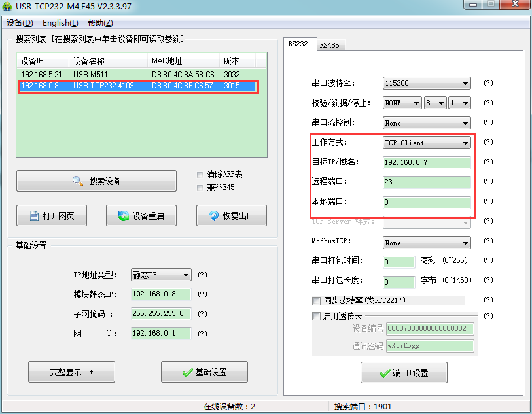Click the 完整显示 expand button
The width and height of the screenshot is (532, 414).
pos(71,371)
